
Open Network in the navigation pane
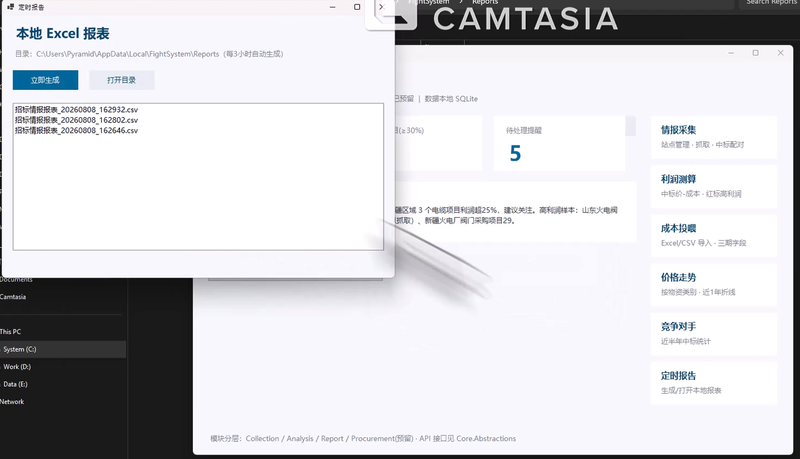coord(12,402)
